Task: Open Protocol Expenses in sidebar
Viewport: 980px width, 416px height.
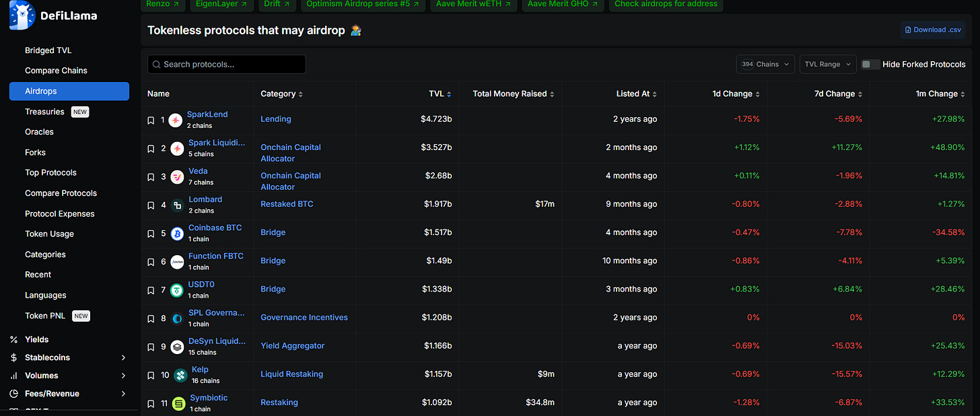Action: click(x=59, y=213)
